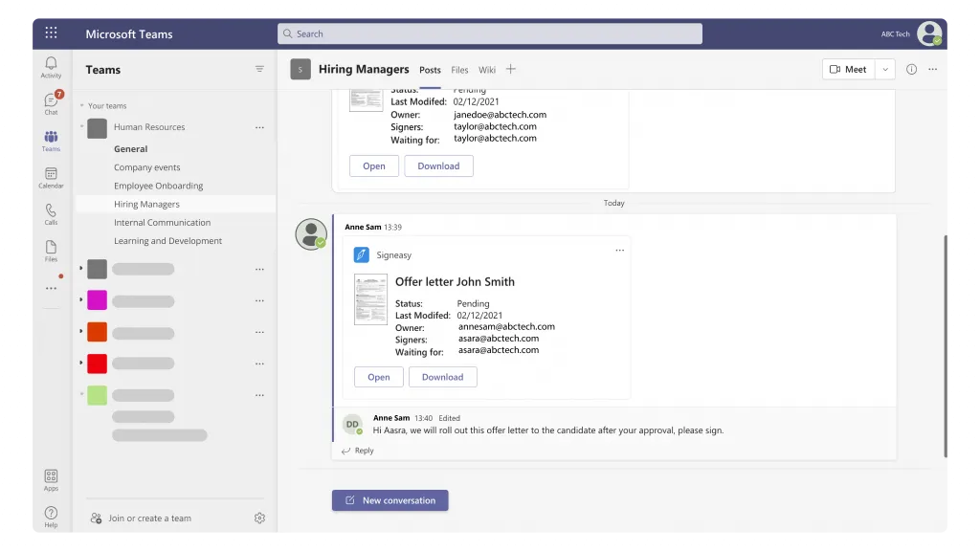Show more apps ellipsis in left rail
The image size is (980, 551).
point(52,288)
